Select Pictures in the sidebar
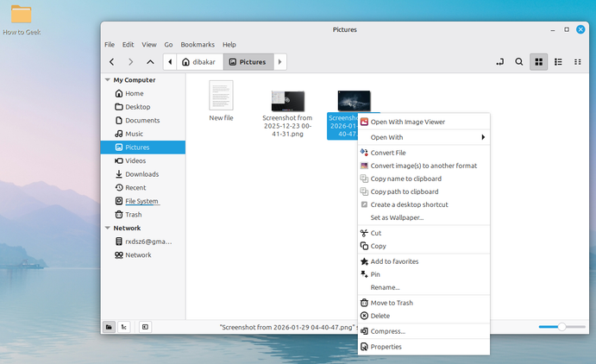The height and width of the screenshot is (364, 596). click(143, 147)
